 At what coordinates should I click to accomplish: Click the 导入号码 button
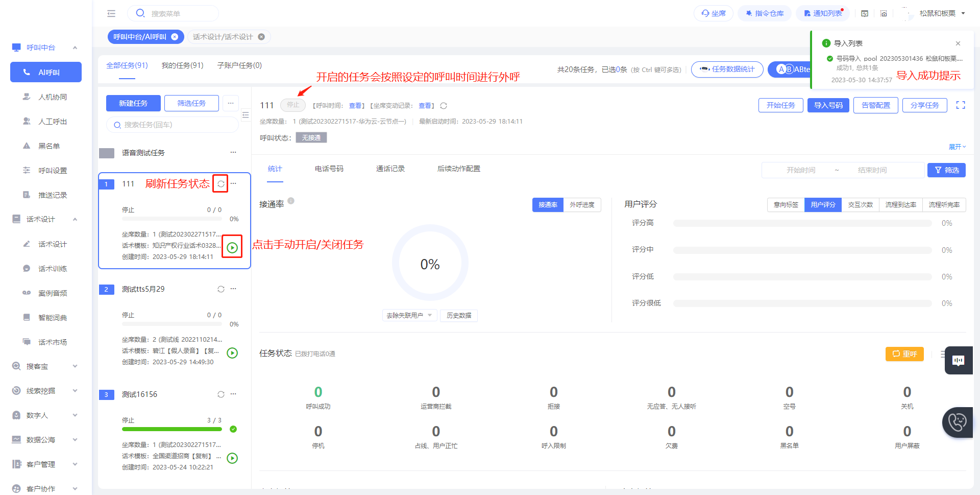828,105
